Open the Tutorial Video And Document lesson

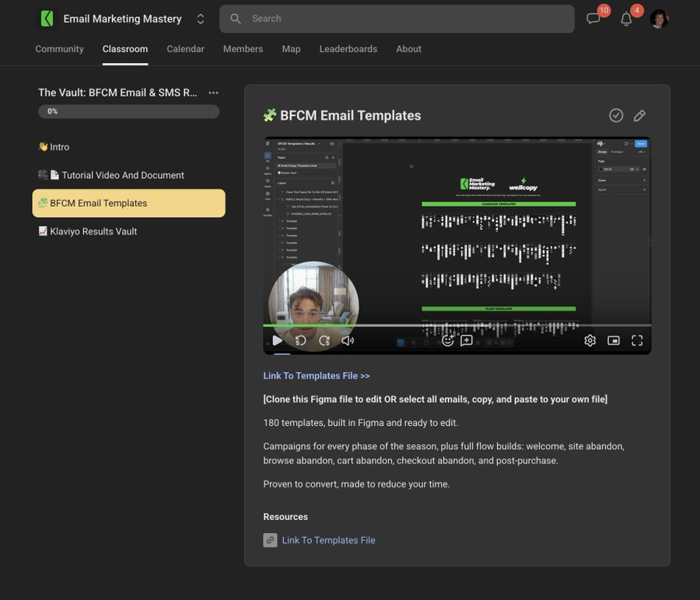pyautogui.click(x=128, y=175)
